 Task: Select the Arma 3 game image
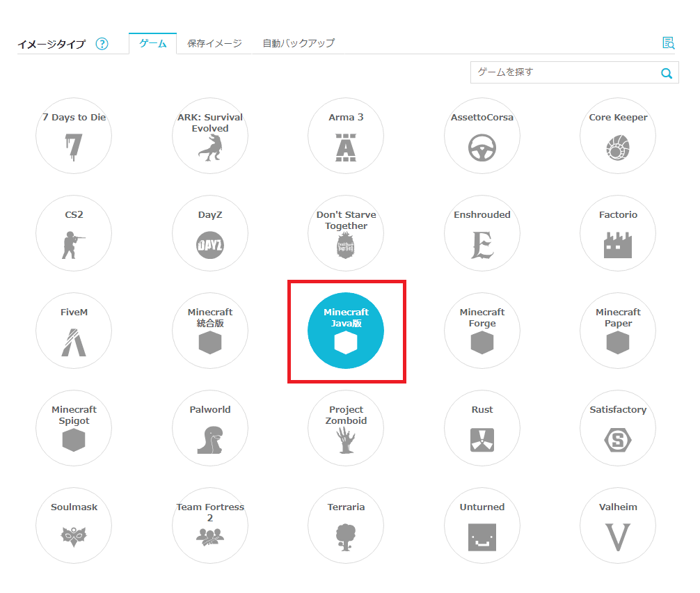(346, 136)
